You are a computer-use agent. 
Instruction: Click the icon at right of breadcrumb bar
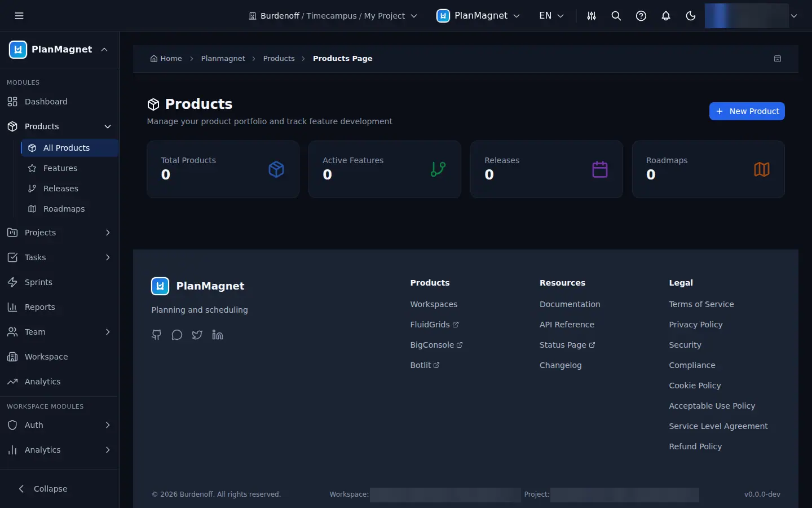778,59
